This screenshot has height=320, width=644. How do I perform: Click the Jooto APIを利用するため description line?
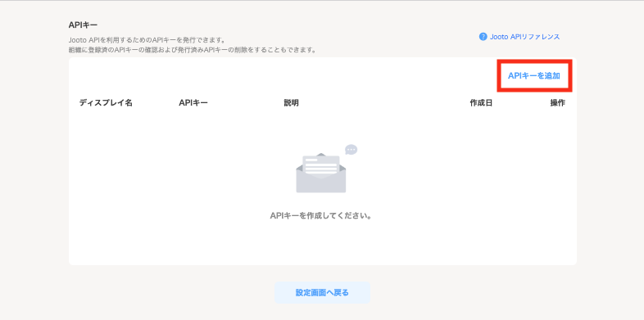[147, 40]
